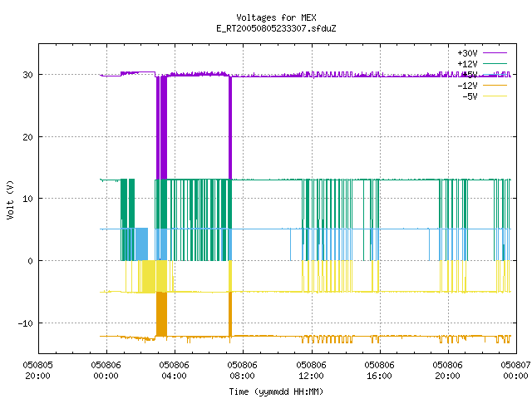
Task: Click the x-axis label 050806 00:00
Action: click(106, 370)
